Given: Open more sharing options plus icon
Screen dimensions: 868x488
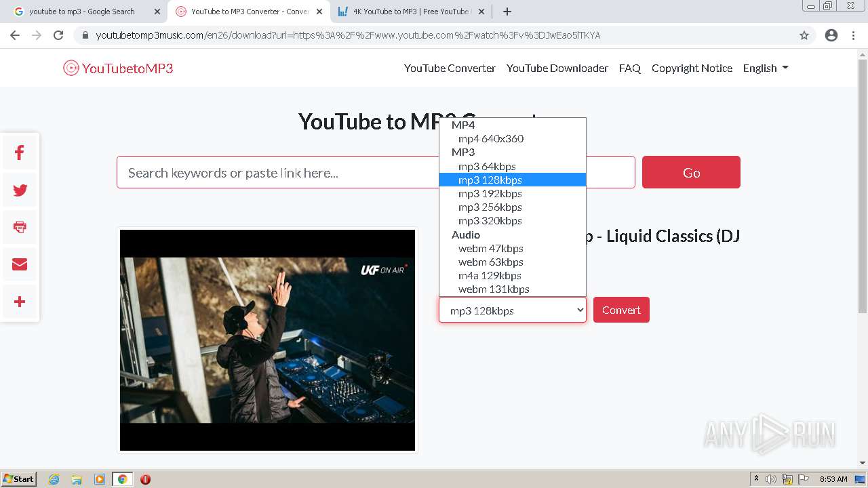Looking at the screenshot, I should [x=20, y=302].
